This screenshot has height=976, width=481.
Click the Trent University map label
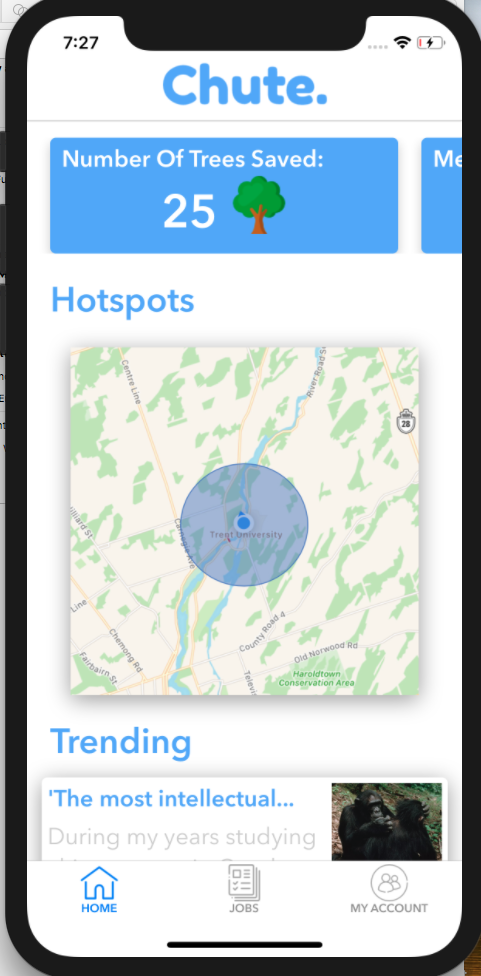coord(246,535)
